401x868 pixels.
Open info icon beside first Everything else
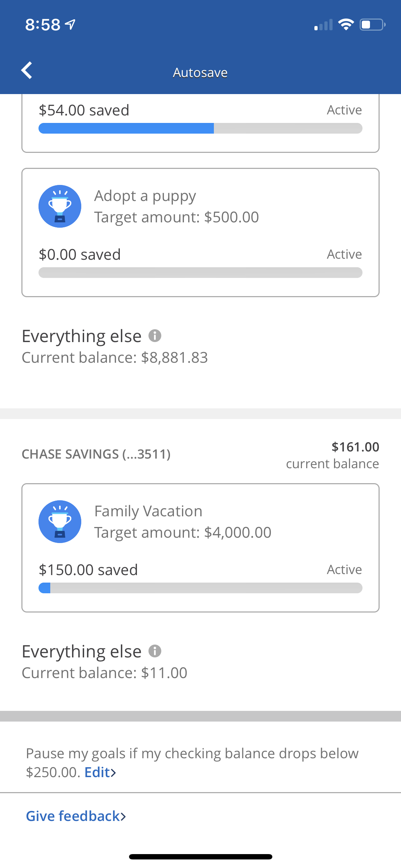pyautogui.click(x=155, y=336)
